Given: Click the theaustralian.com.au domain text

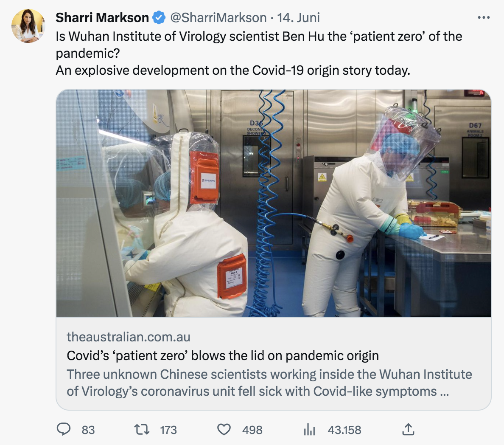Looking at the screenshot, I should coord(129,337).
